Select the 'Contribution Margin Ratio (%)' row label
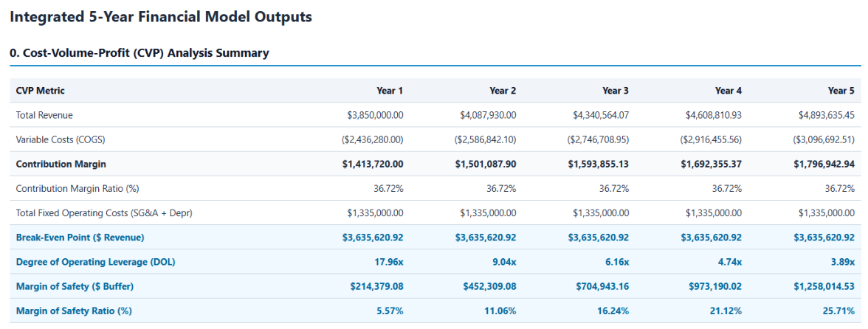This screenshot has width=868, height=329. [x=77, y=189]
